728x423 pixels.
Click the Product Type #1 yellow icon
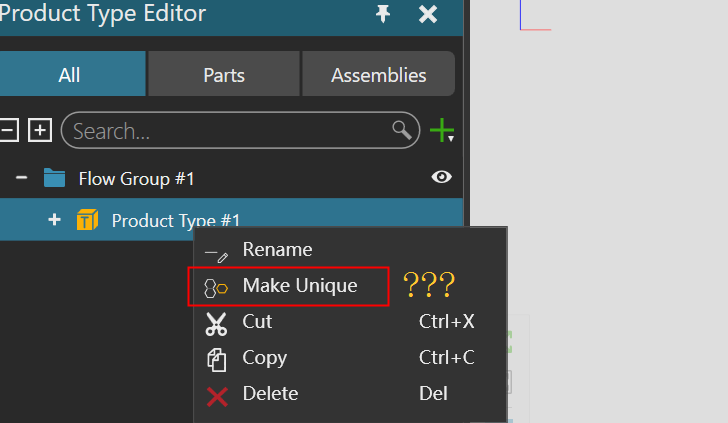pyautogui.click(x=87, y=220)
